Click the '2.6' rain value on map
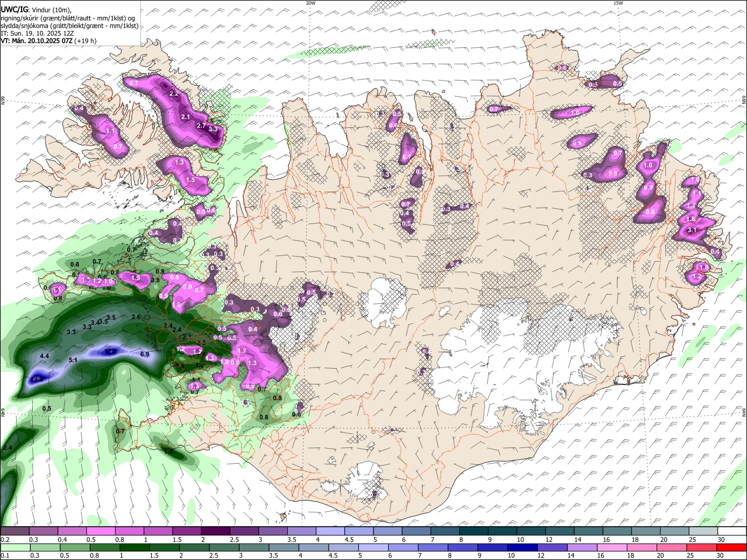Image resolution: width=747 pixels, height=560 pixels. click(x=136, y=317)
